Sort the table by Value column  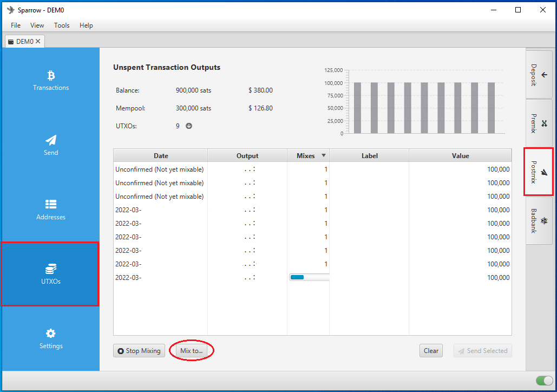[460, 155]
